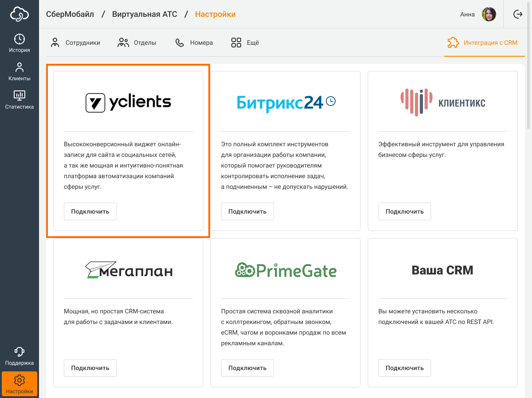
Task: Expand the Ещё menu
Action: point(245,43)
